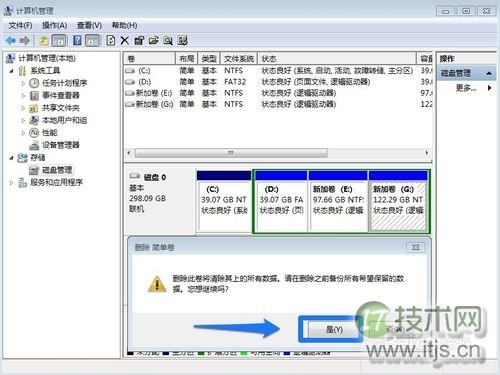Open the 操作(A) menu
Screen dimensions: 500x375
(x=54, y=25)
